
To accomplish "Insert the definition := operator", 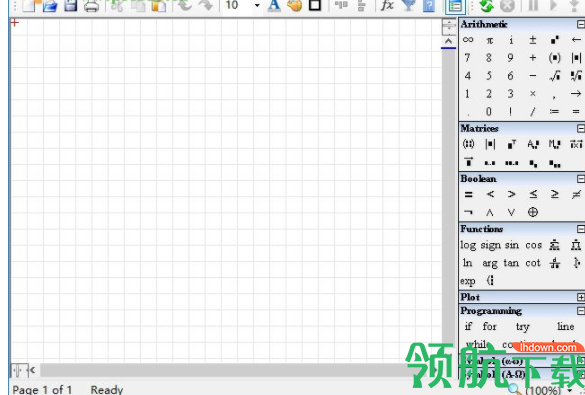I will (x=554, y=112).
